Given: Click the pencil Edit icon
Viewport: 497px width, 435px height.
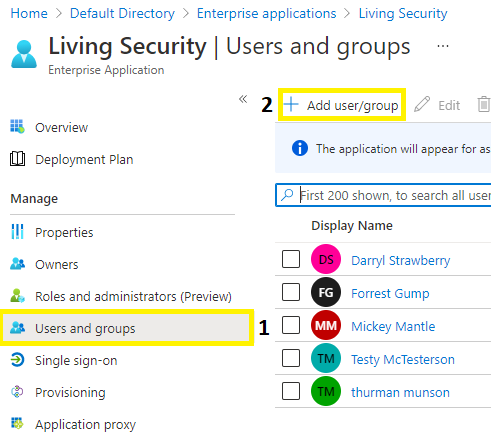Looking at the screenshot, I should click(x=422, y=104).
